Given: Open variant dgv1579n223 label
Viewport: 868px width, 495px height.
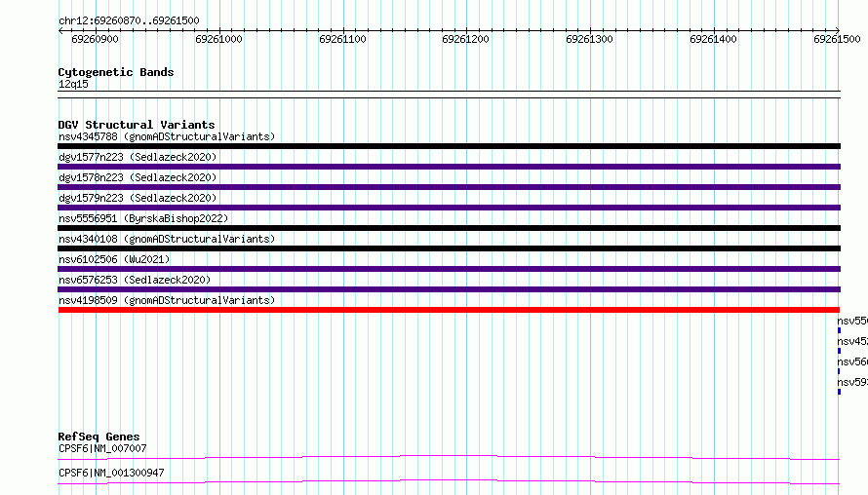Looking at the screenshot, I should [x=138, y=198].
